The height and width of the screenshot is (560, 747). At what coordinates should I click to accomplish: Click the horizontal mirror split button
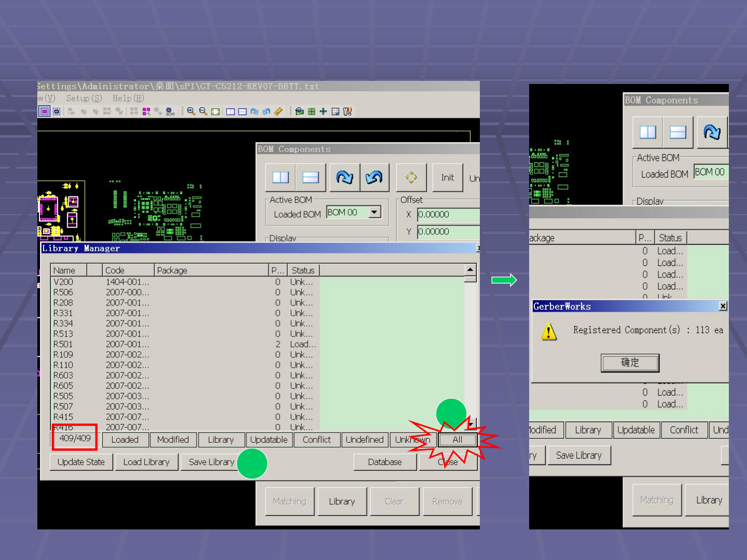tap(311, 177)
